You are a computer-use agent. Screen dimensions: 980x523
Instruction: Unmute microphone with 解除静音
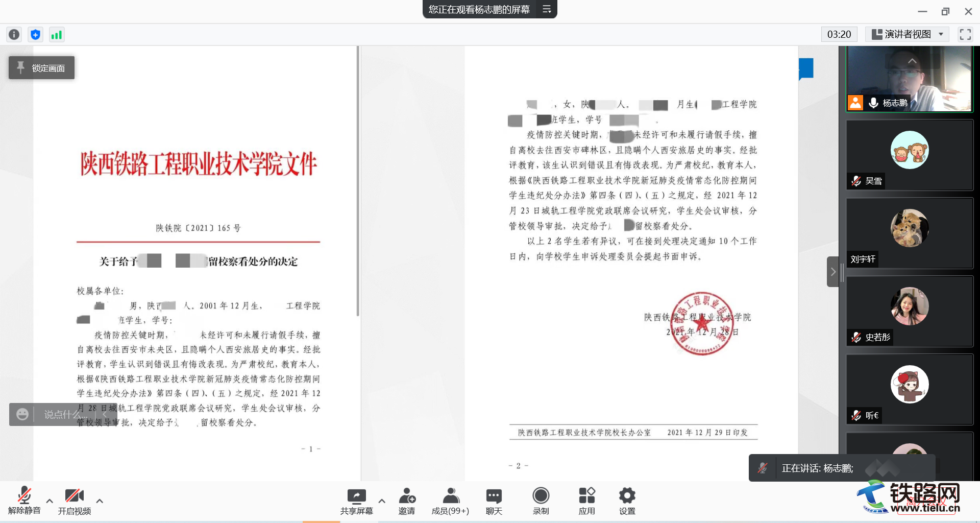pyautogui.click(x=24, y=501)
